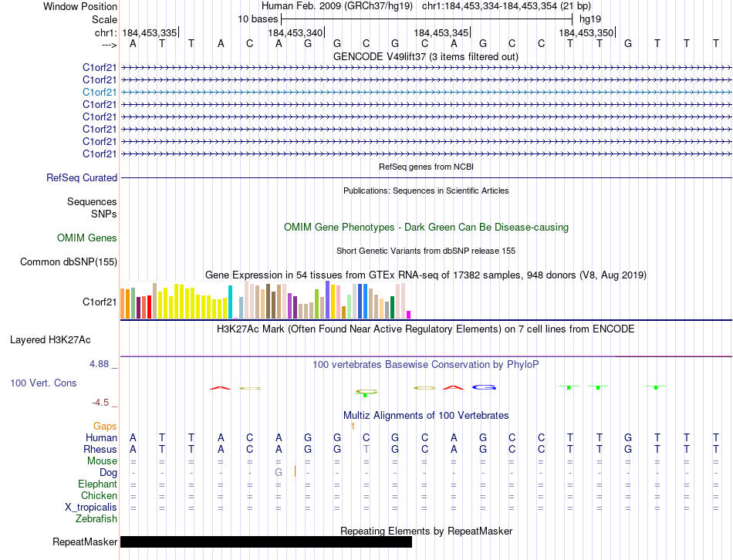The image size is (733, 560).
Task: Click the orange insertion tick in the Dog row
Action: (x=296, y=472)
